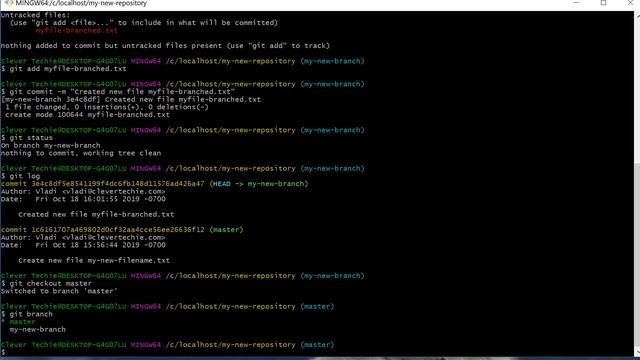The width and height of the screenshot is (640, 360).
Task: Click the '$ git checkout master' command
Action: [x=47, y=284]
